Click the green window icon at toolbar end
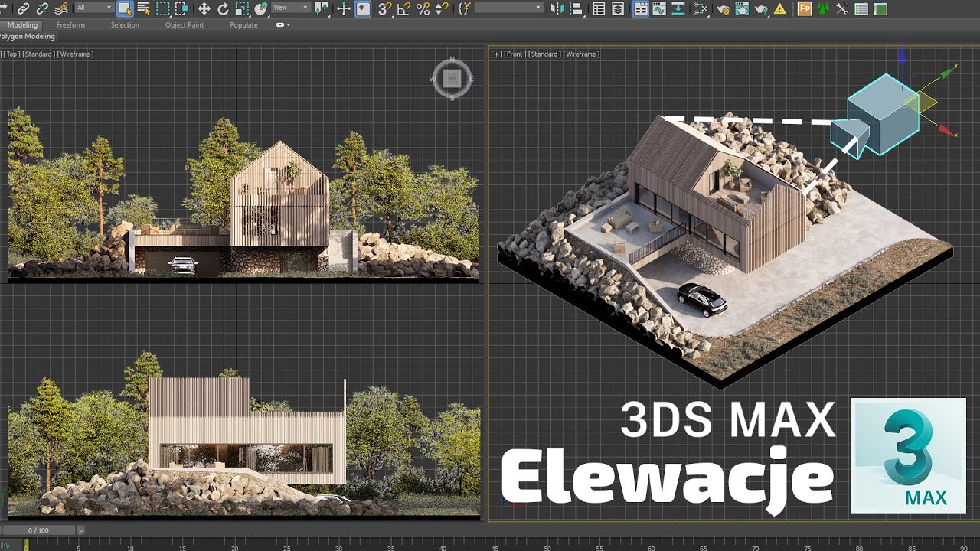Image resolution: width=980 pixels, height=551 pixels. tap(880, 8)
